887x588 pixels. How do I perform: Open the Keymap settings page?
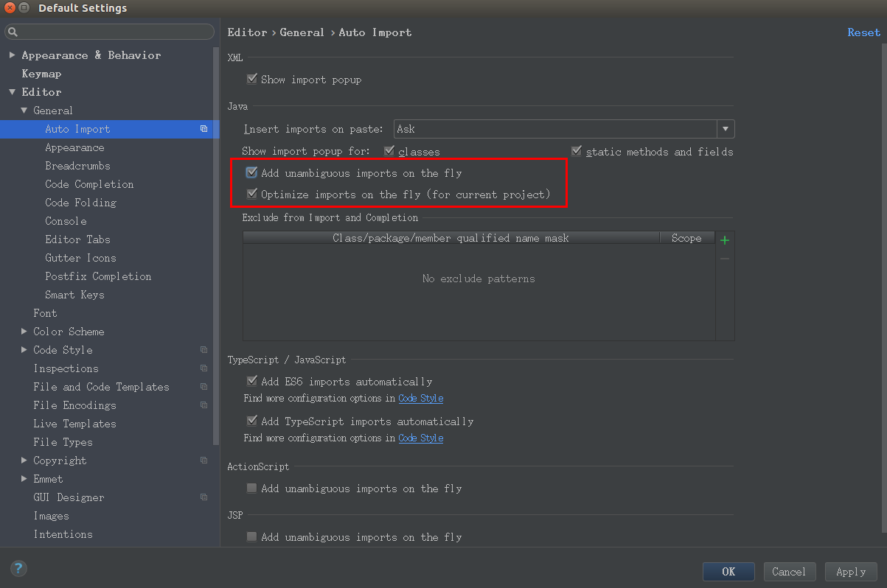(41, 74)
